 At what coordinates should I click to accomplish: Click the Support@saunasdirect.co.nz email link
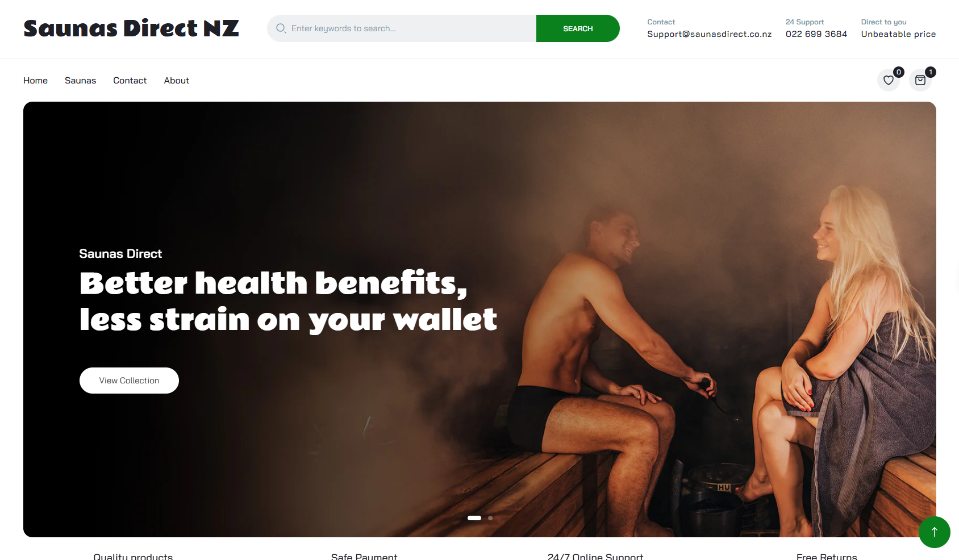pyautogui.click(x=709, y=34)
